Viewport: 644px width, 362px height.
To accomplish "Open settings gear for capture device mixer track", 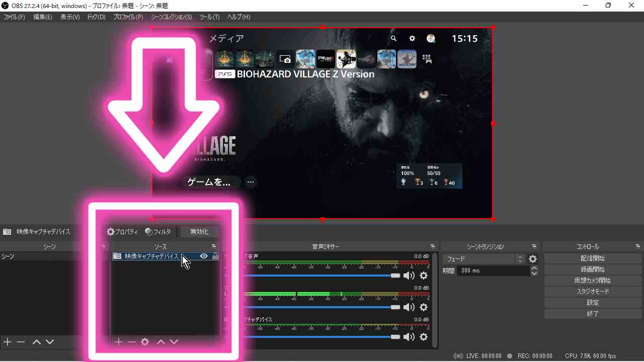I will click(x=424, y=337).
